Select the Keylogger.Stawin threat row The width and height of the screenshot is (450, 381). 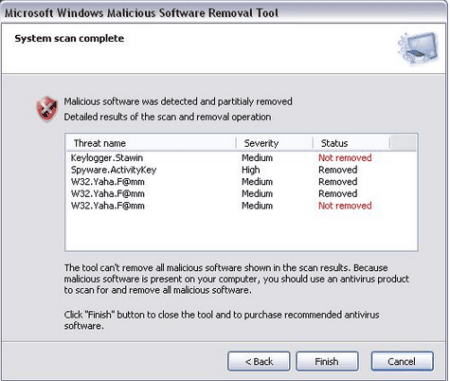pyautogui.click(x=241, y=158)
